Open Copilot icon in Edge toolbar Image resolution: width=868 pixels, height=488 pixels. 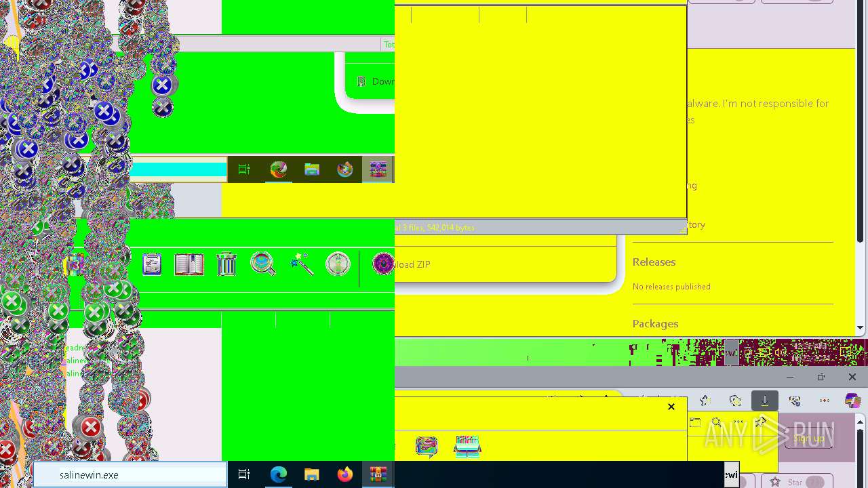pyautogui.click(x=852, y=401)
